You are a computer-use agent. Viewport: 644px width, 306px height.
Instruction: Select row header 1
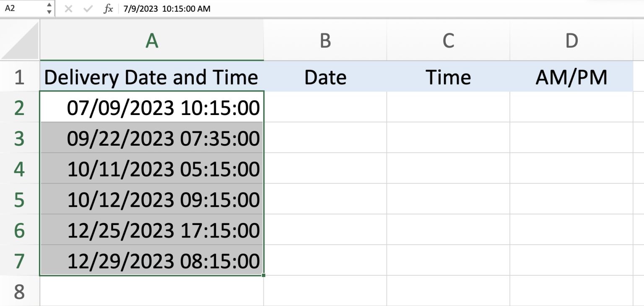click(20, 77)
